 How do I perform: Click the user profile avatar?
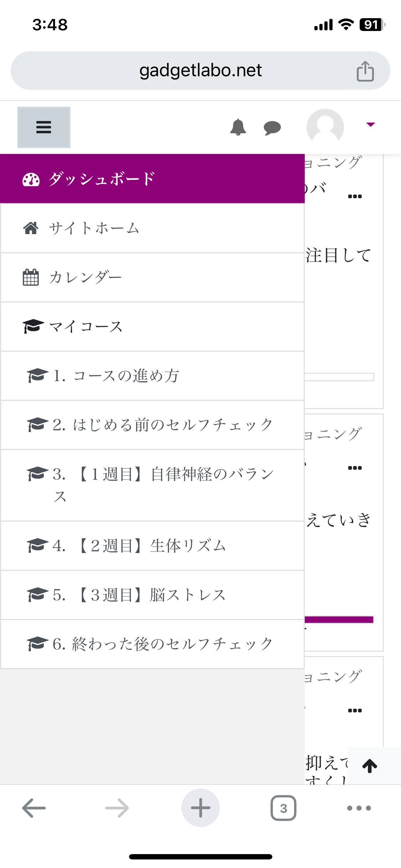325,127
